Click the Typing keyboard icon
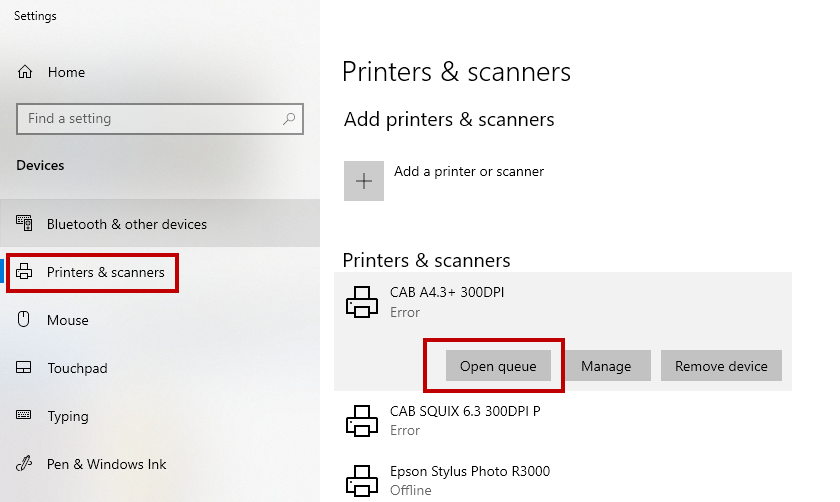The height and width of the screenshot is (502, 840). pyautogui.click(x=25, y=416)
